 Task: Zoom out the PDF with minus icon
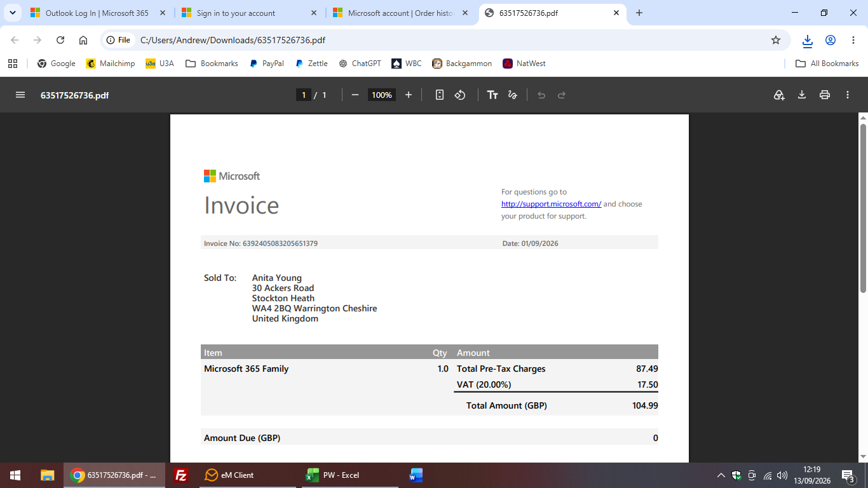[x=355, y=95]
